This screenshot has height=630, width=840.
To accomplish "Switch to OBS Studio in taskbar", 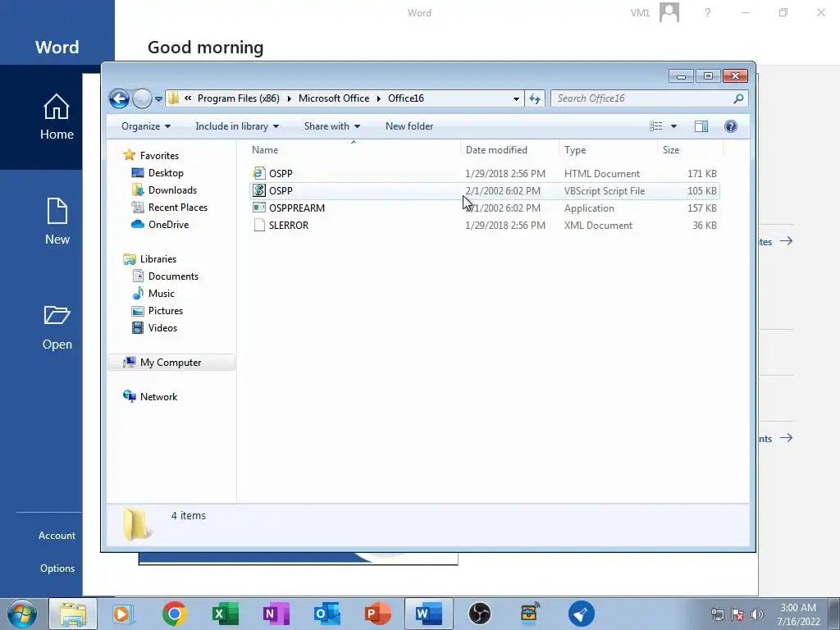I will click(x=479, y=614).
